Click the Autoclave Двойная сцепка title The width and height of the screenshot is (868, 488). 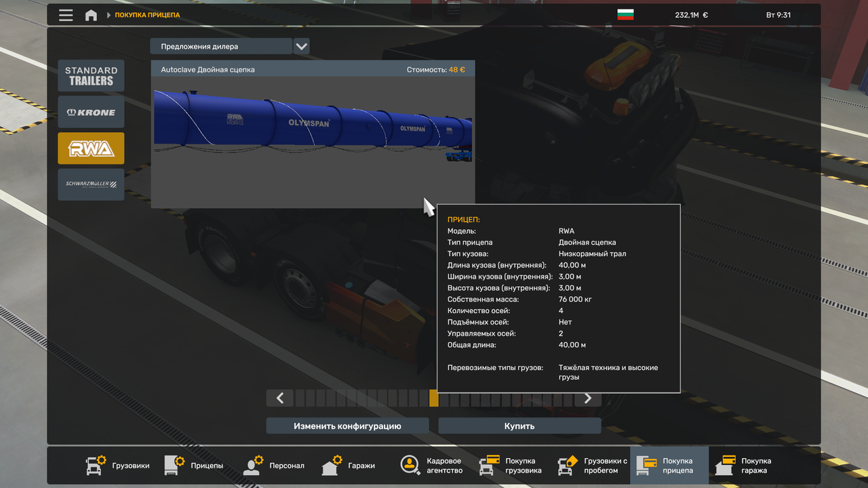point(208,70)
